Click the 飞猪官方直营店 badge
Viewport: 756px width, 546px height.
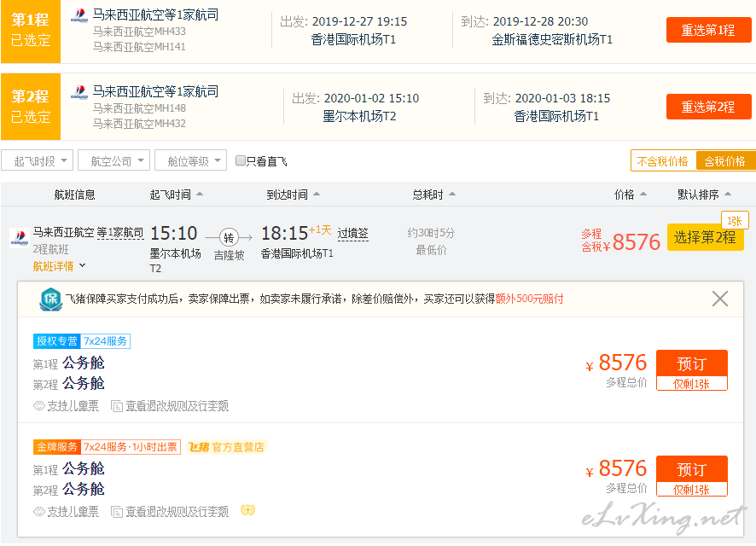point(226,447)
